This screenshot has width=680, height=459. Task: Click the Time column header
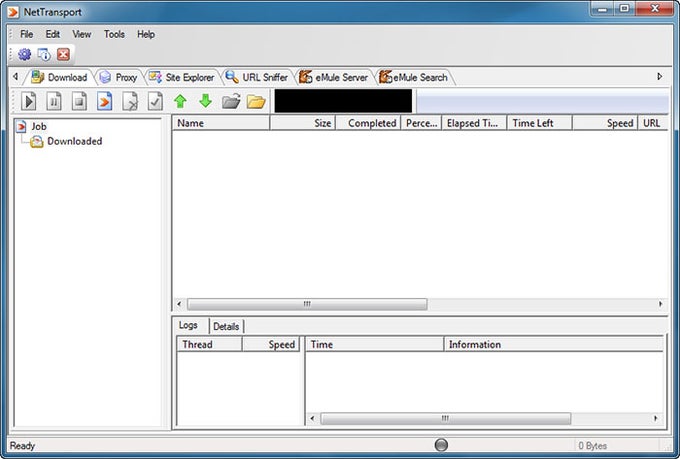[x=375, y=344]
